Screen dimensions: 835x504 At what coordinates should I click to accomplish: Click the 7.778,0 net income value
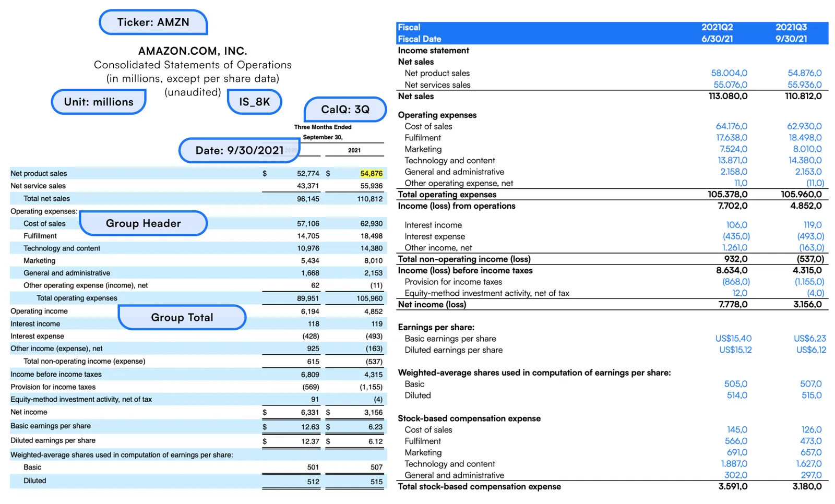(733, 304)
